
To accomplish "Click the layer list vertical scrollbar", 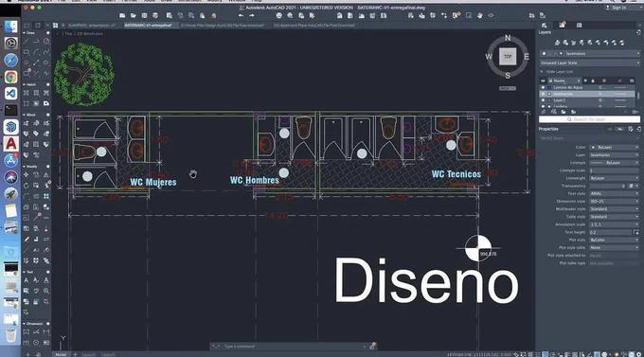I will click(637, 96).
